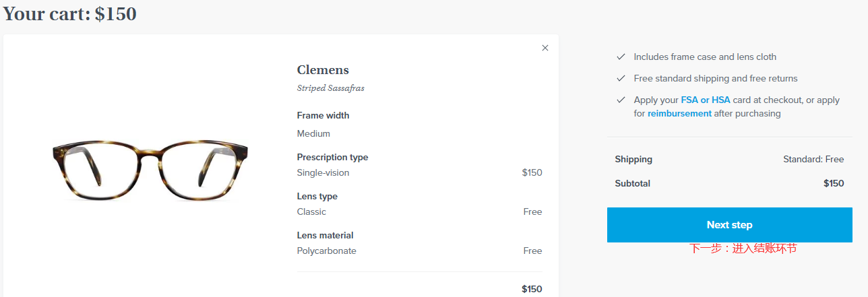This screenshot has height=297, width=868.
Task: Remove the Clemens item with the X icon
Action: coord(545,48)
